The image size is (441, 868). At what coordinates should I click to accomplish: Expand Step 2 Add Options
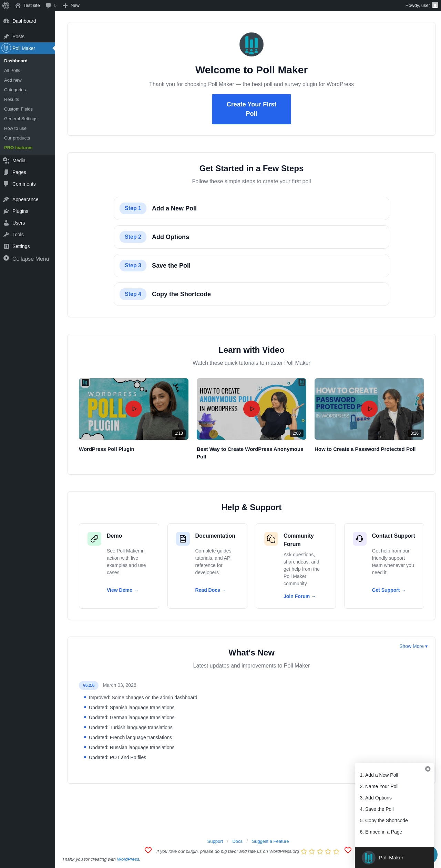tap(252, 237)
